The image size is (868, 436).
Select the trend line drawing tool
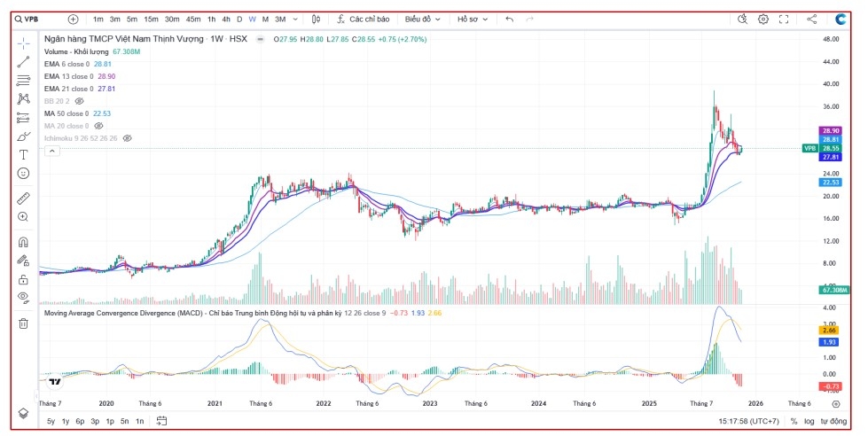[23, 62]
